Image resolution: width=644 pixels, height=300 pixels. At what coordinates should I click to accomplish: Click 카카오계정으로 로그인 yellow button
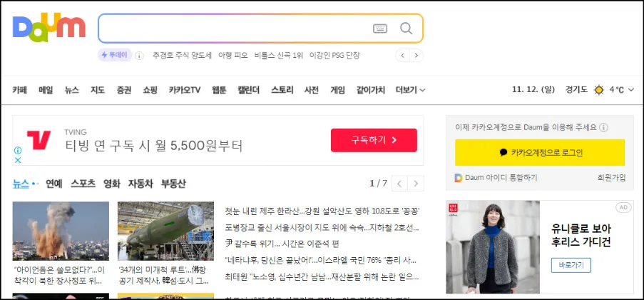pyautogui.click(x=540, y=152)
